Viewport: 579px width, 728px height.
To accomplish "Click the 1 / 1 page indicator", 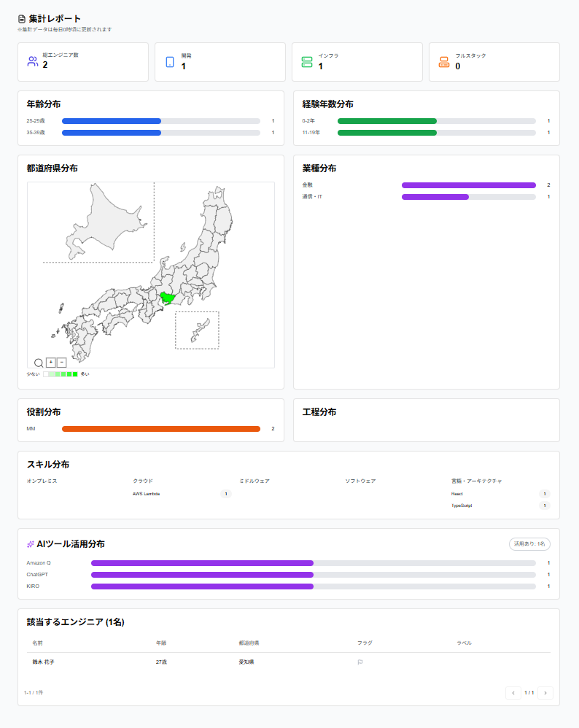I will point(529,693).
